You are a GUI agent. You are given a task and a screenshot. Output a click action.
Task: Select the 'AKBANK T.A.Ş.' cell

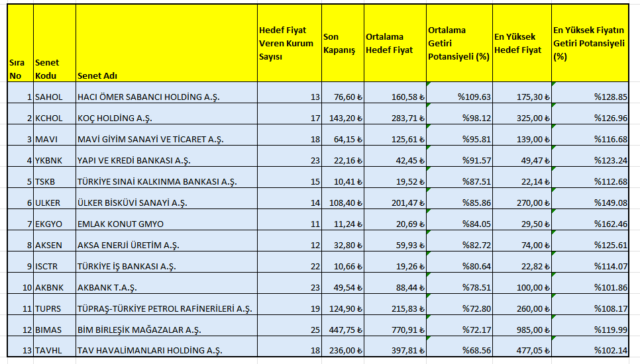(x=166, y=283)
